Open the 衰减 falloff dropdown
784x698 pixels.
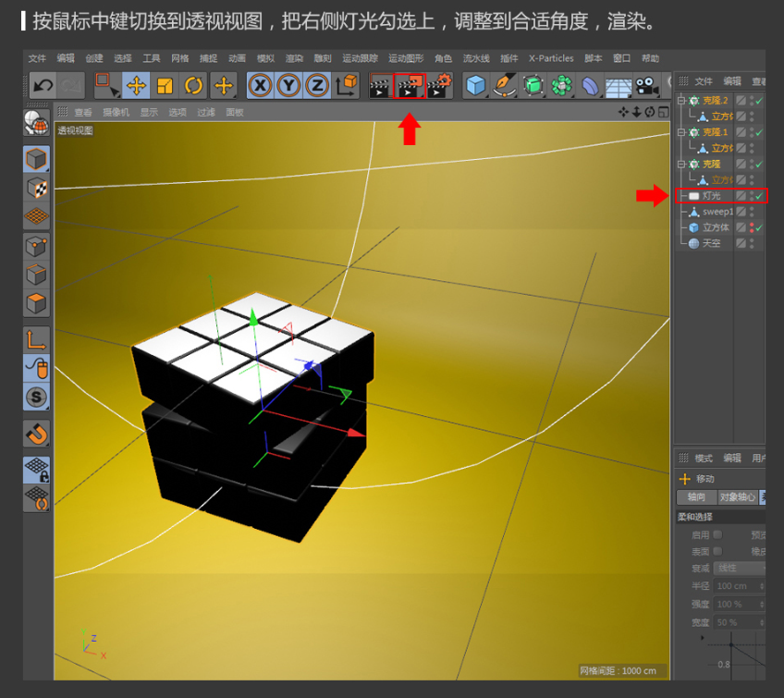[740, 568]
